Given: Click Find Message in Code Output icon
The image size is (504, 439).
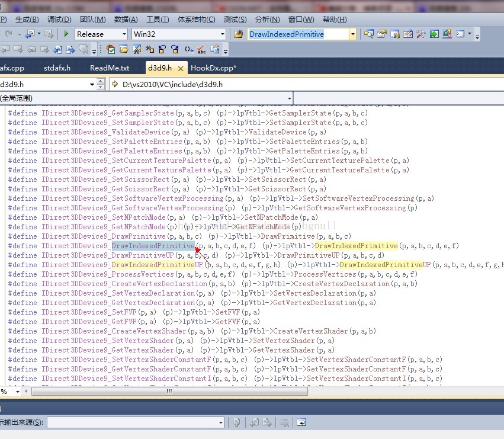Looking at the screenshot, I should pos(237,422).
